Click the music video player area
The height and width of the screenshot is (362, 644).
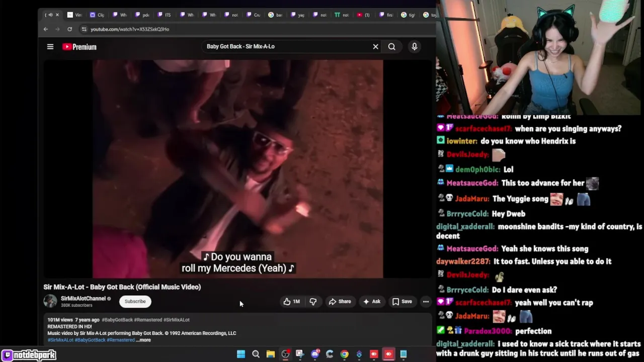pyautogui.click(x=237, y=169)
